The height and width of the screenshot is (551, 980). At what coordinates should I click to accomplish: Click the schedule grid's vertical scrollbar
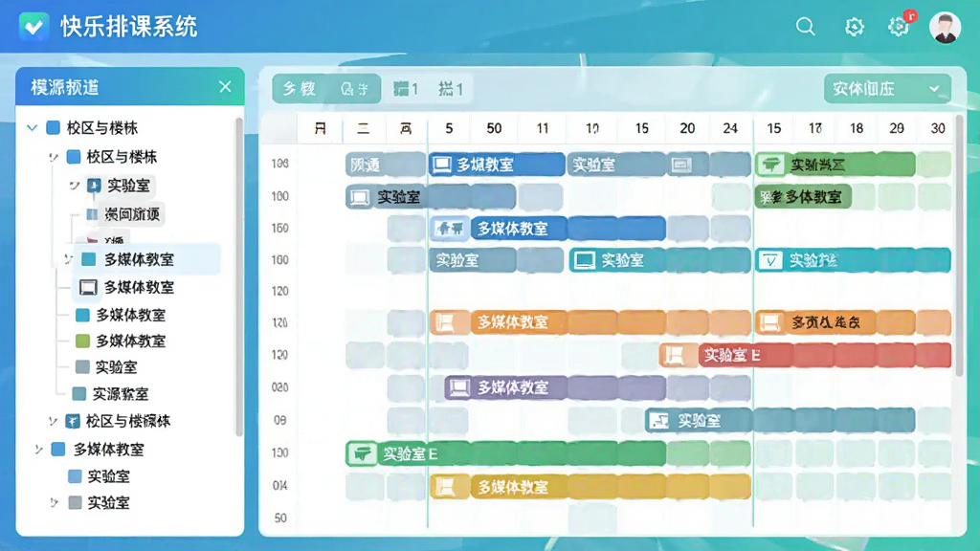959,246
